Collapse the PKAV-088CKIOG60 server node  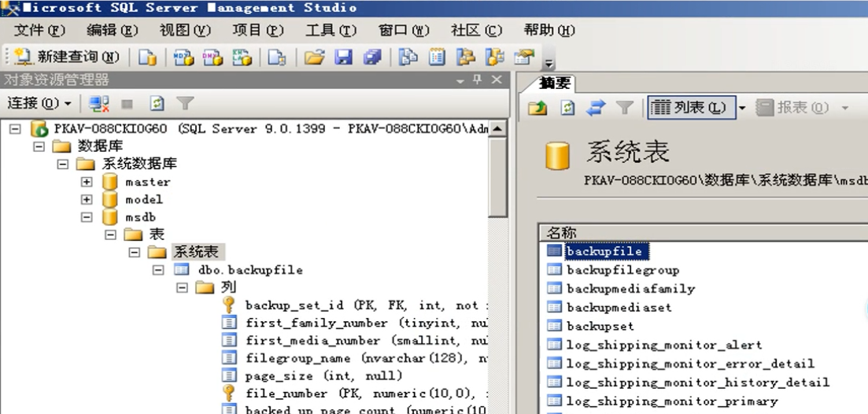tap(16, 129)
